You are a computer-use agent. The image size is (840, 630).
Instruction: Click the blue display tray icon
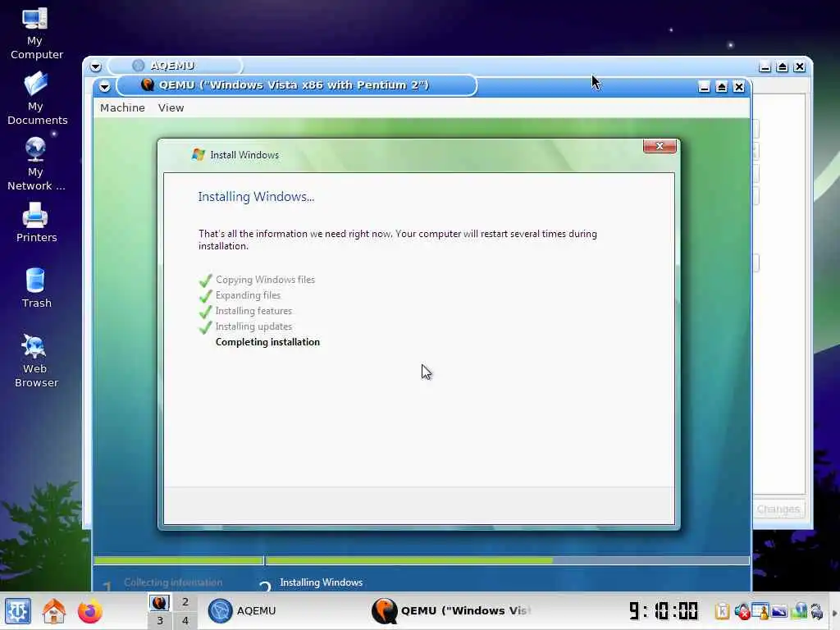779,610
